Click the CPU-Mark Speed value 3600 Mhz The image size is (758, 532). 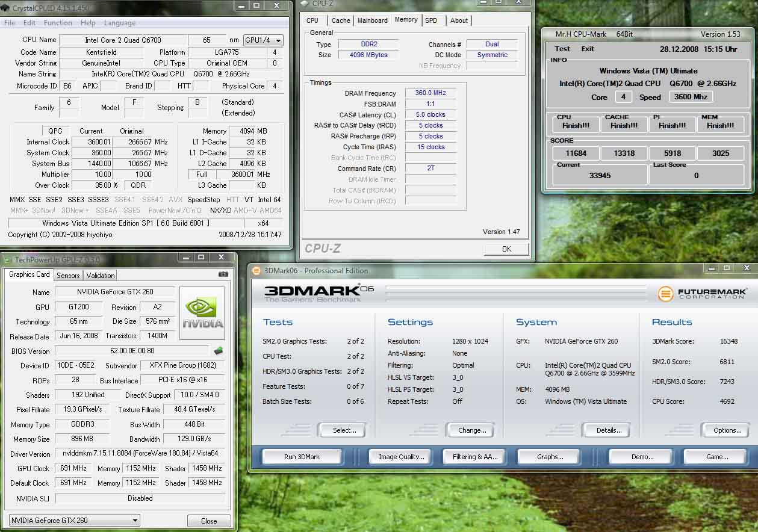pos(690,97)
